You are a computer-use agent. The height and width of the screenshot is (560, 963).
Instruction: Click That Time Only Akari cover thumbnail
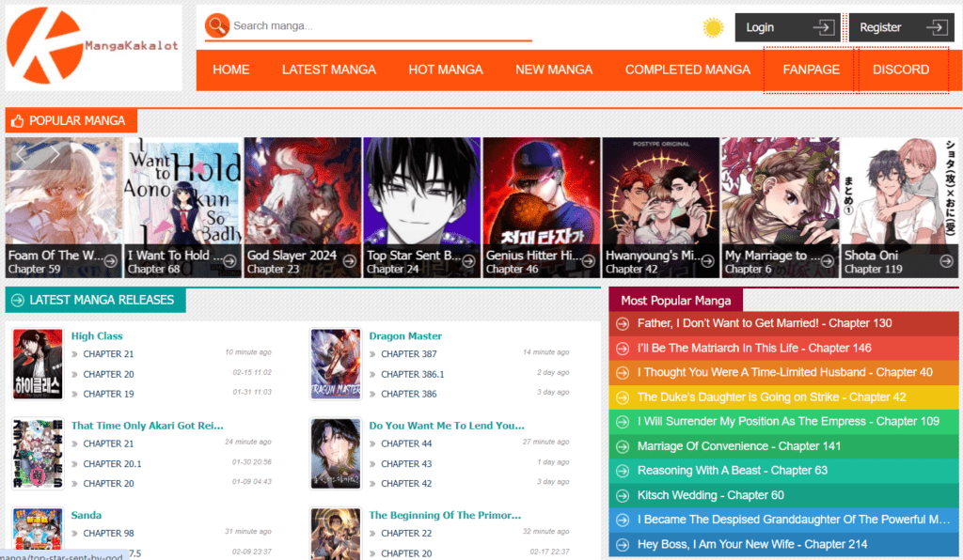[38, 454]
